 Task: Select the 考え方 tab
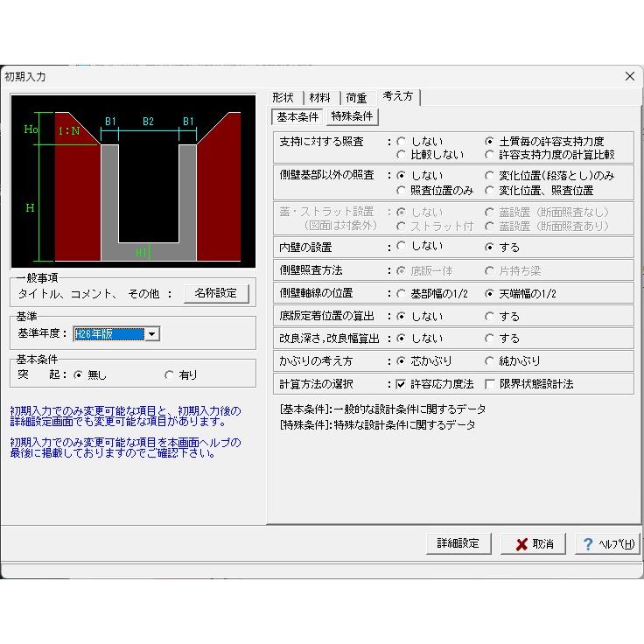[398, 96]
